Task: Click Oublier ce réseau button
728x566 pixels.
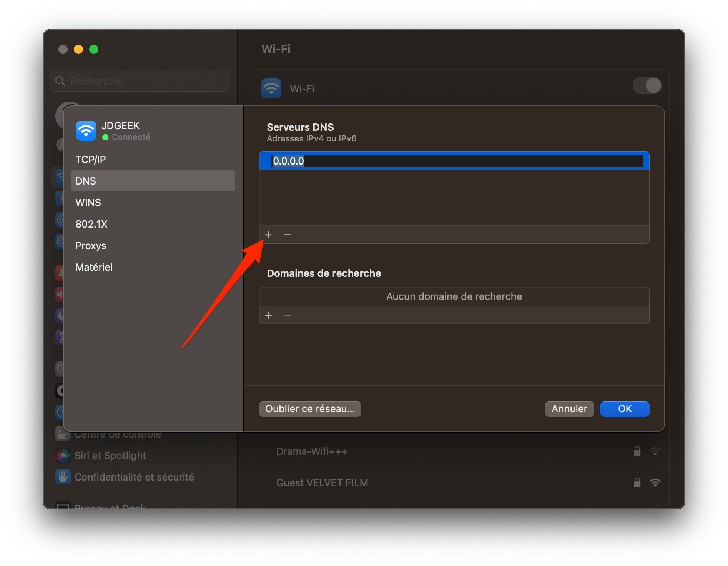Action: [310, 409]
